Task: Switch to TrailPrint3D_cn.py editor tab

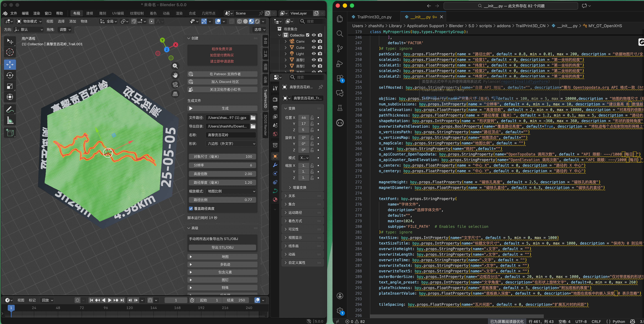Action: click(374, 17)
